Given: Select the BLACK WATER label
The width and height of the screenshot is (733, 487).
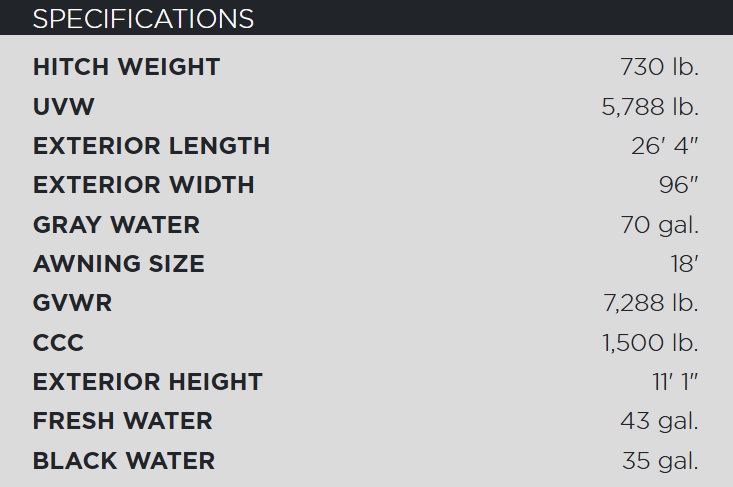Looking at the screenshot, I should pyautogui.click(x=124, y=461).
